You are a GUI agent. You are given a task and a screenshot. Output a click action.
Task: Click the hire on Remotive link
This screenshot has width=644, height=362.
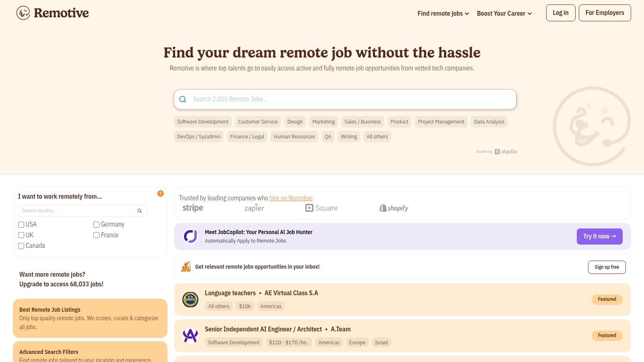[x=291, y=198]
